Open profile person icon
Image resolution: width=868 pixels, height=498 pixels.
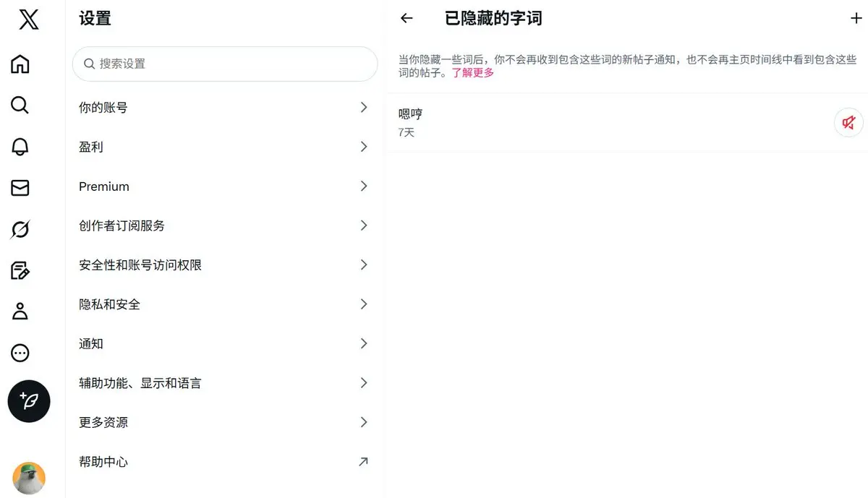tap(20, 312)
